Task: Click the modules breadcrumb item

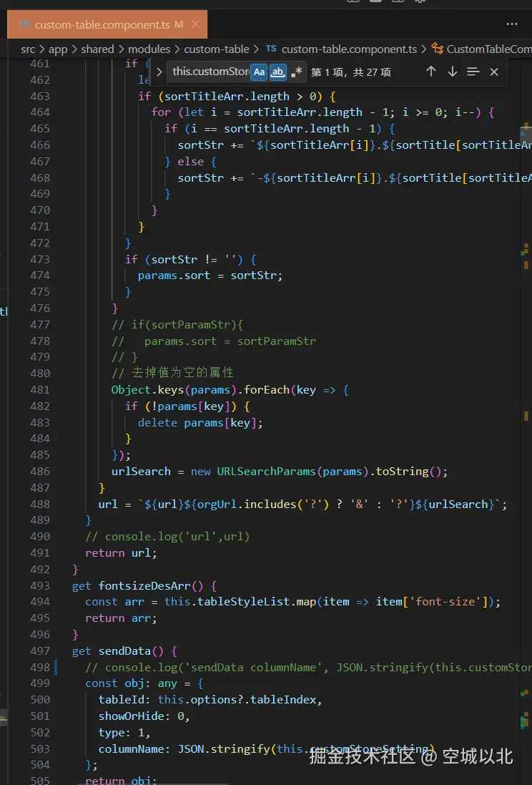Action: 149,49
